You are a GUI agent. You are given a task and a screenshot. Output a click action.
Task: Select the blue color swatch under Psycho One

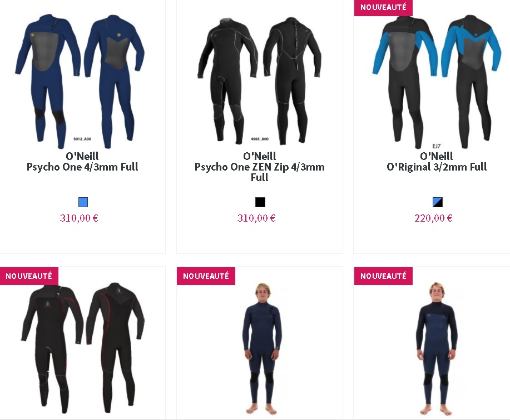83,202
